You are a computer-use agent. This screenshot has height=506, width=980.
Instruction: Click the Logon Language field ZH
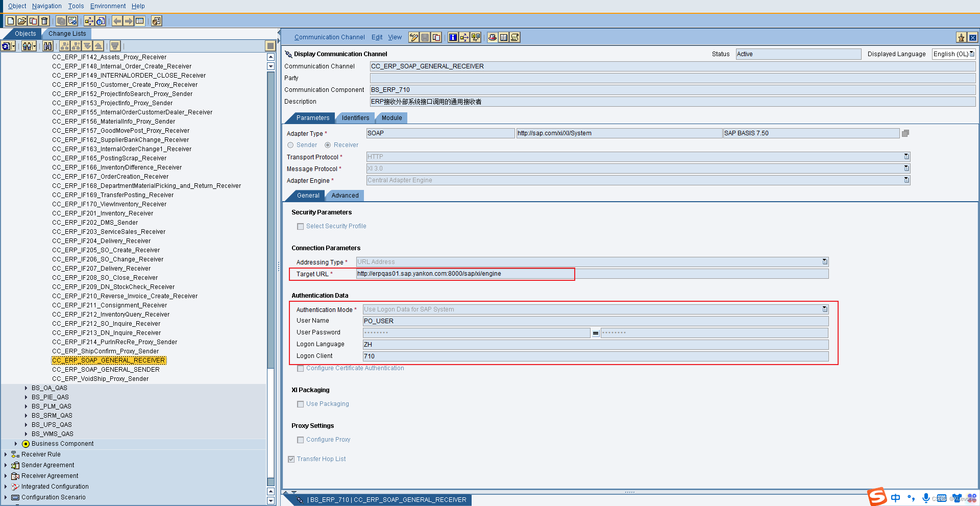click(596, 345)
